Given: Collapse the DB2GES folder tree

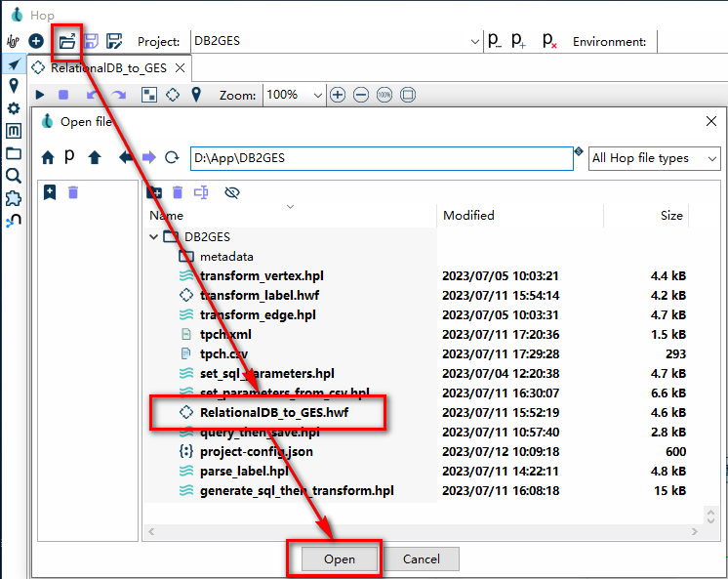Looking at the screenshot, I should point(153,237).
